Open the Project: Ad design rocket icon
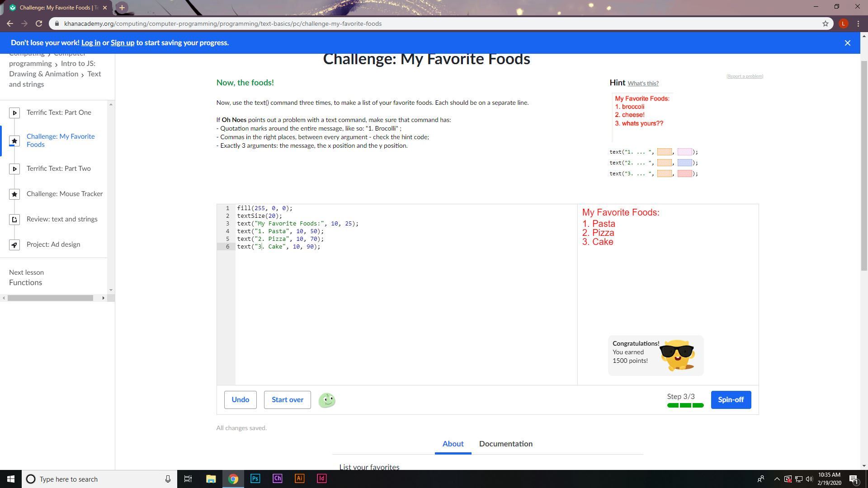The height and width of the screenshot is (488, 868). [x=14, y=245]
